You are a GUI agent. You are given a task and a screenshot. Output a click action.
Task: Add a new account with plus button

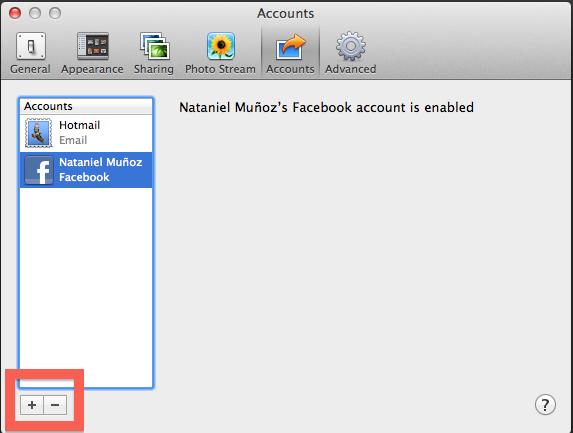point(32,405)
